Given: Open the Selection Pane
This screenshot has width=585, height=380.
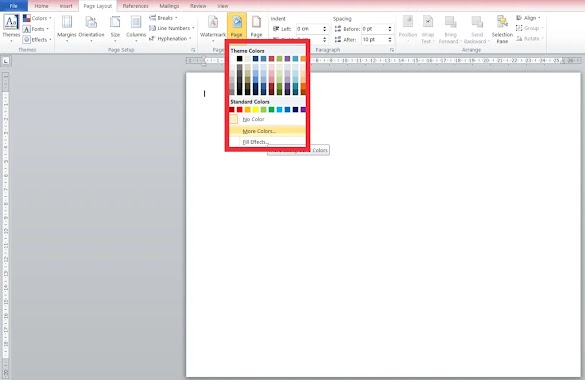Looking at the screenshot, I should (x=502, y=29).
